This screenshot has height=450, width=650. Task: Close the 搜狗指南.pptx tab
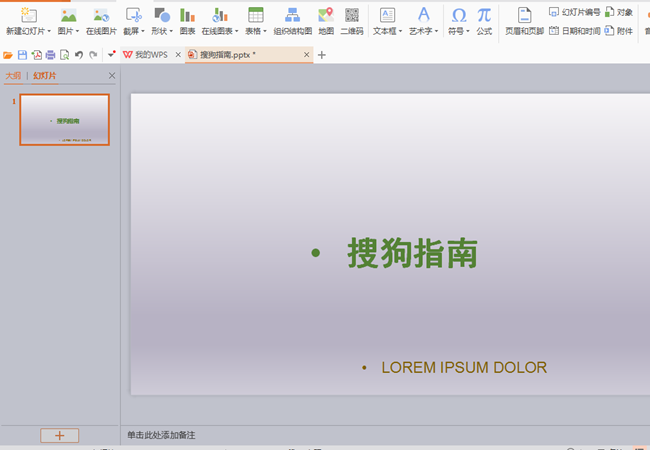pos(306,55)
